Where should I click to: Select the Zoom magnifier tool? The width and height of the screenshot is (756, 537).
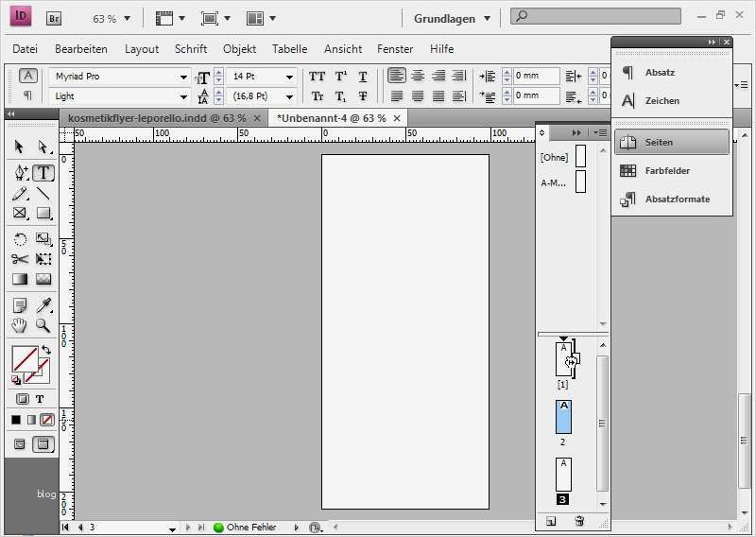43,325
